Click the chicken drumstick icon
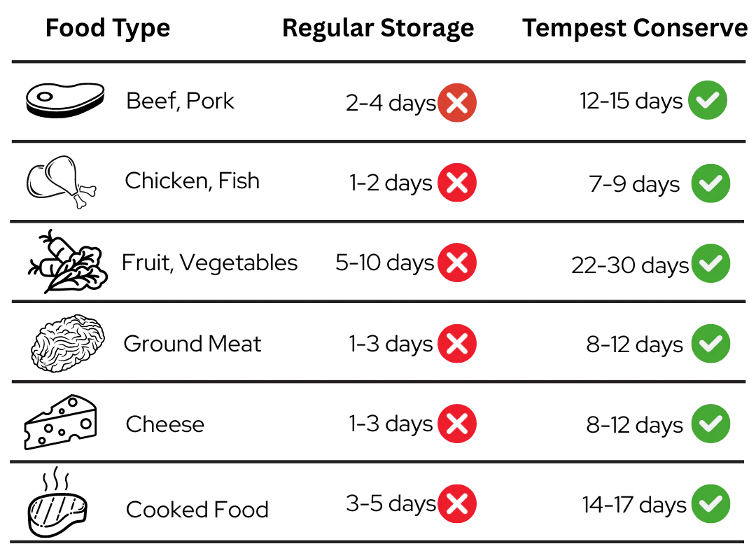Screen dimensions: 756x558 [61, 182]
